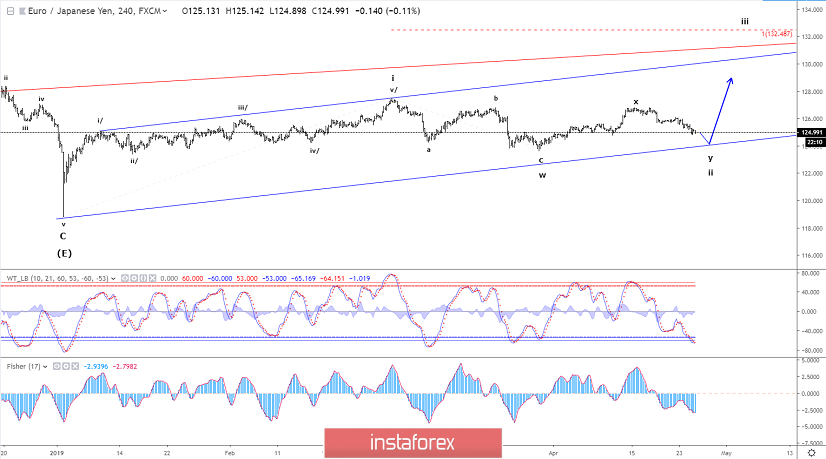Click the Apr label on time axis
The width and height of the screenshot is (826, 459).
553,453
